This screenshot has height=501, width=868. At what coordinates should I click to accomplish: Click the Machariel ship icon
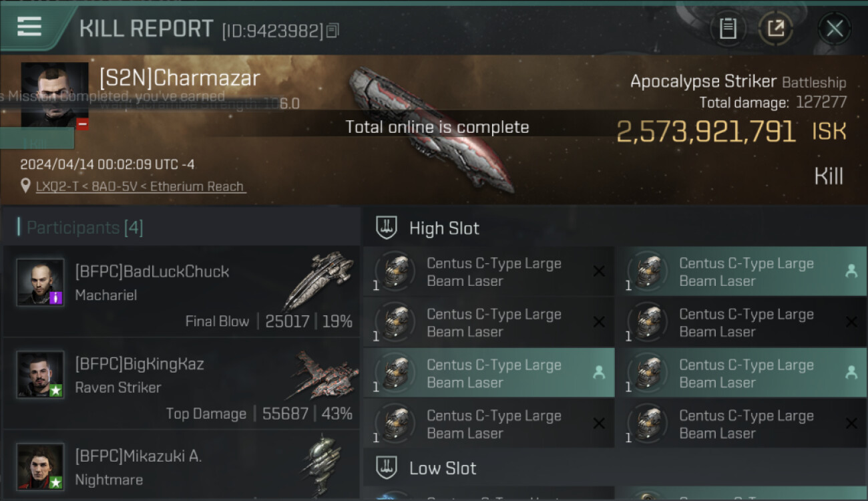(x=318, y=279)
